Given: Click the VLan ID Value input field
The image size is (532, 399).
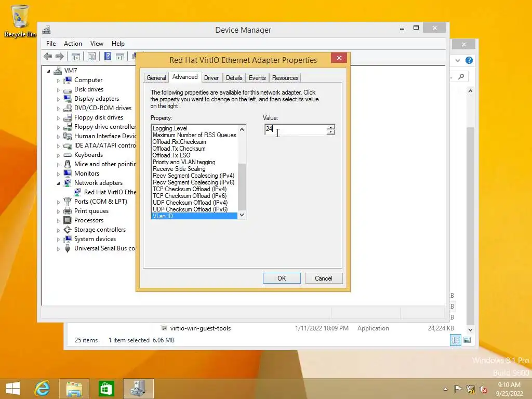Looking at the screenshot, I should pyautogui.click(x=296, y=129).
